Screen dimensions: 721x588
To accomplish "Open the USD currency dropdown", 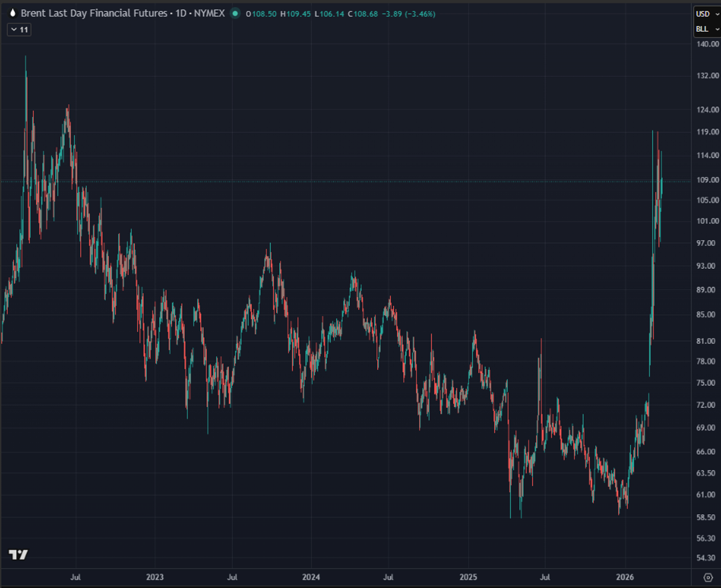I will pos(707,14).
